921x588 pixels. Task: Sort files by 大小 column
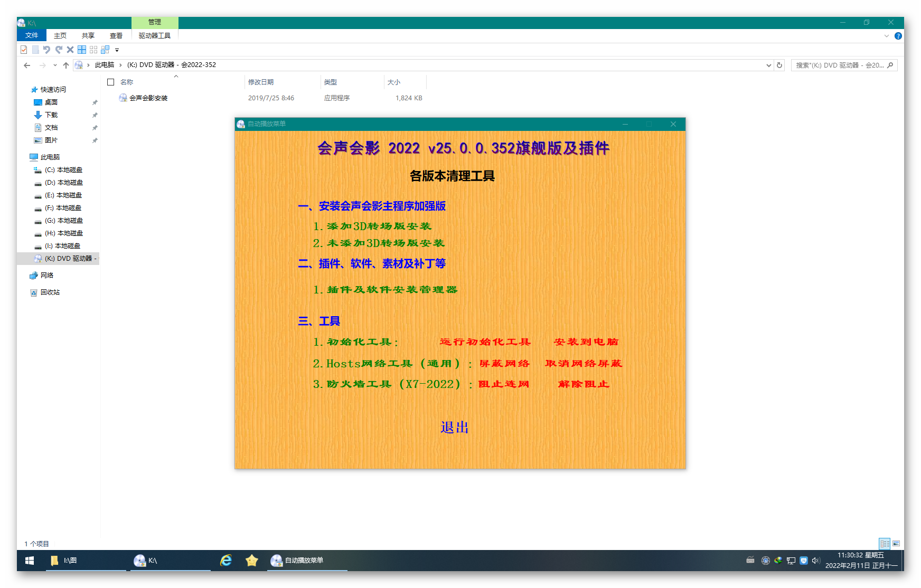click(x=394, y=82)
